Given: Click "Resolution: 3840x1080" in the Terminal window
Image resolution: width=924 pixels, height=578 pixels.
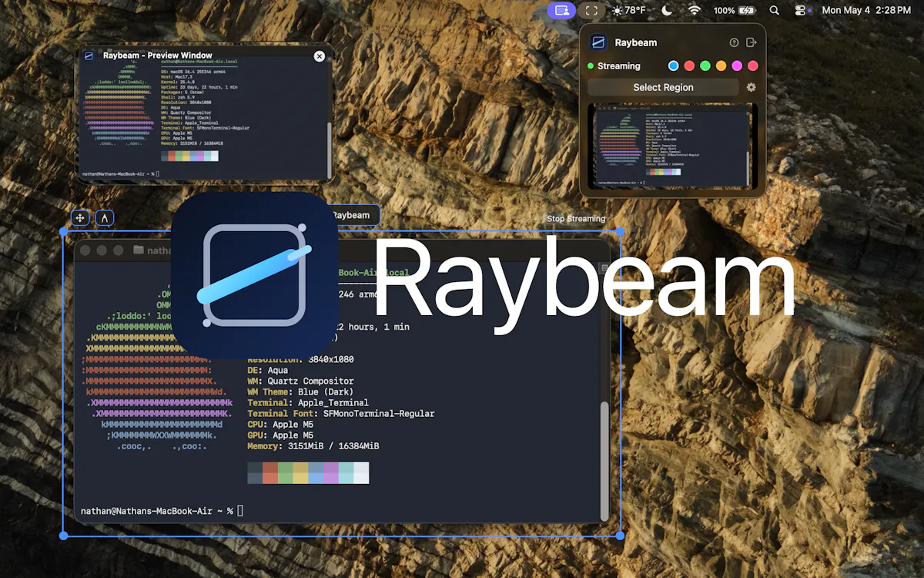Looking at the screenshot, I should click(x=300, y=359).
